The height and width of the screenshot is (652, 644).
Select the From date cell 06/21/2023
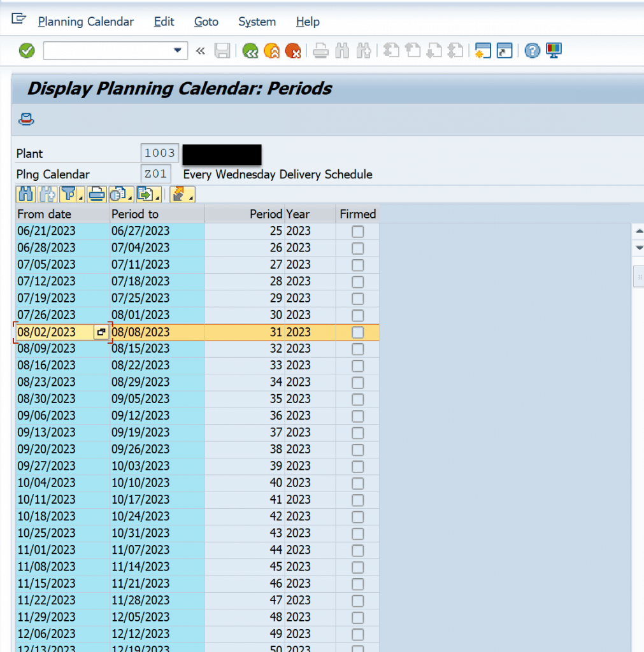pyautogui.click(x=62, y=231)
